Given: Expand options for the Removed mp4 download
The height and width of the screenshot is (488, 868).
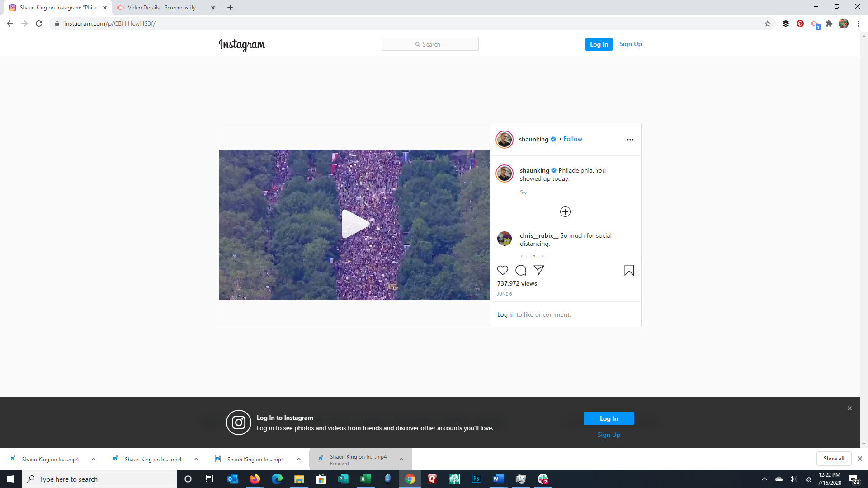Looking at the screenshot, I should [401, 459].
